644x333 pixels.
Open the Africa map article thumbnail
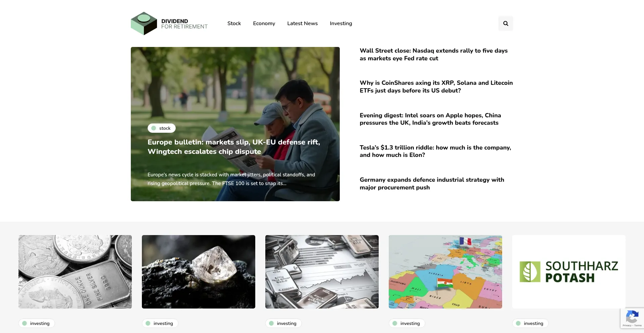click(x=445, y=272)
